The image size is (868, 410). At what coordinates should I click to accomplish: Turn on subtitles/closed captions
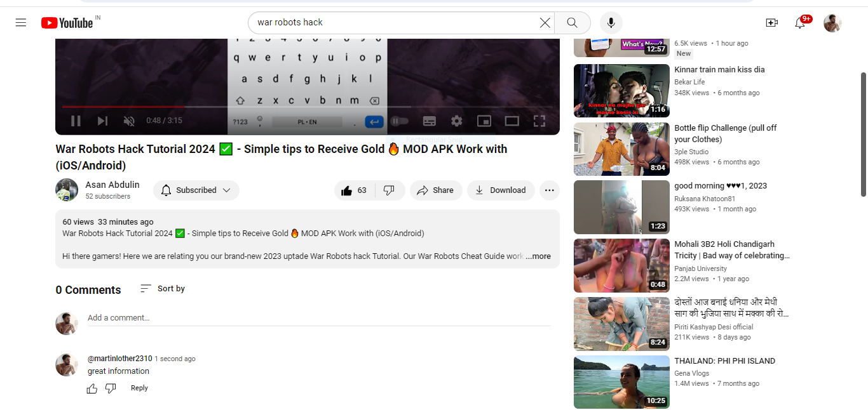430,121
